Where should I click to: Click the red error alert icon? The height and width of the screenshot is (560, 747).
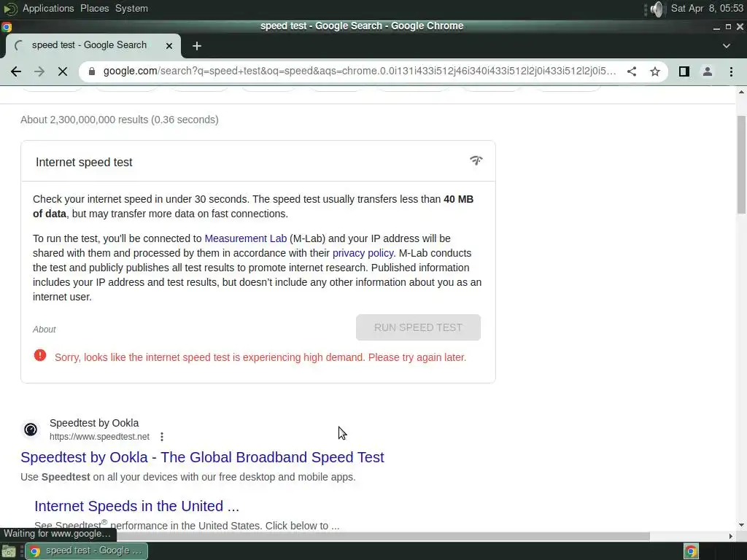tap(40, 355)
